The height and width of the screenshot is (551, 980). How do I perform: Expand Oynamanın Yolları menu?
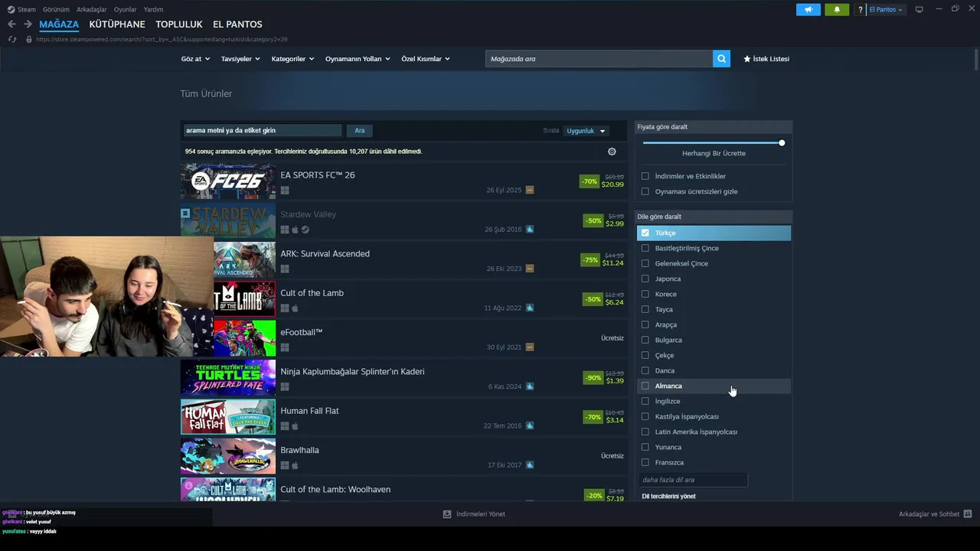[358, 59]
